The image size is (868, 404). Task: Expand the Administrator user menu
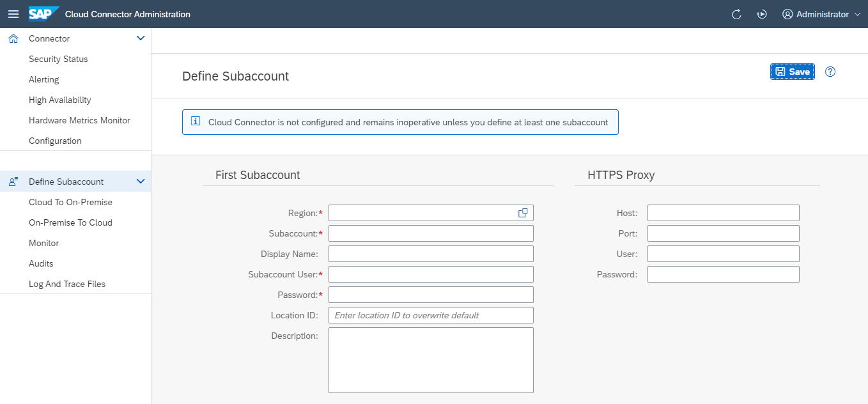tap(821, 13)
